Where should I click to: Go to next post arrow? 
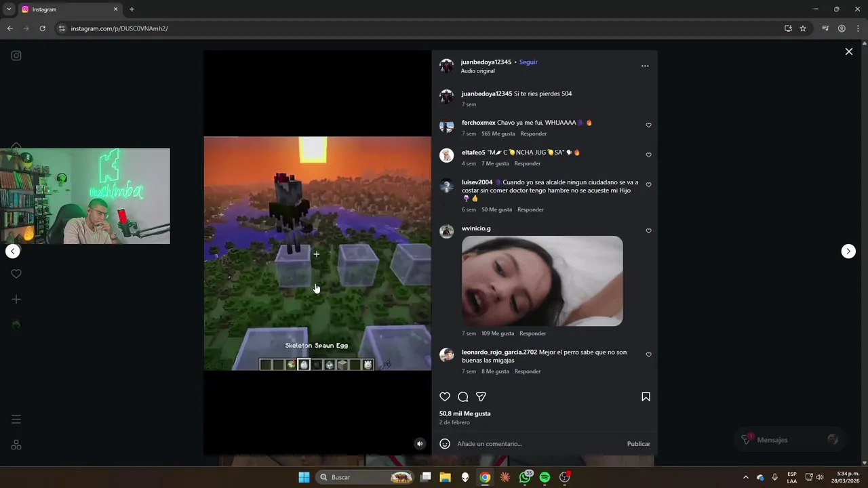pos(848,251)
